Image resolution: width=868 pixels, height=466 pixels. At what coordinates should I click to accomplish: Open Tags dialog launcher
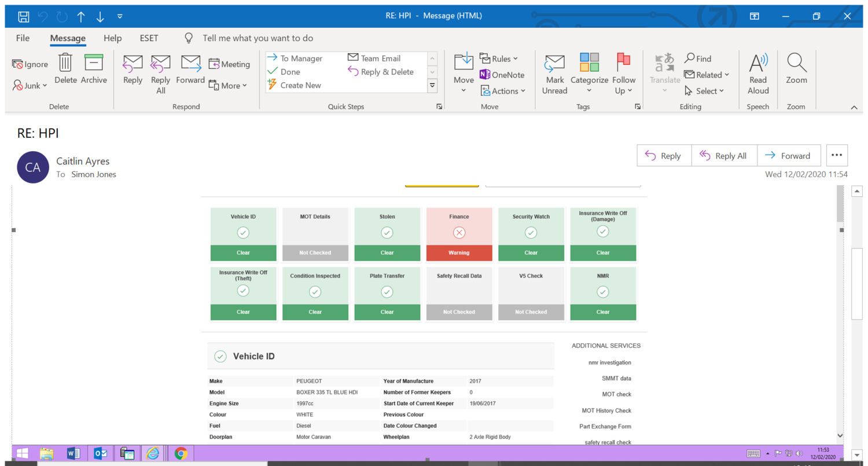click(638, 107)
